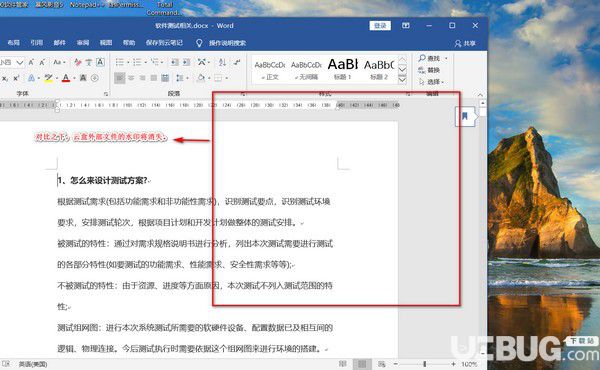600x370 pixels.
Task: Expand the styles gallery more arrow
Action: (x=402, y=80)
